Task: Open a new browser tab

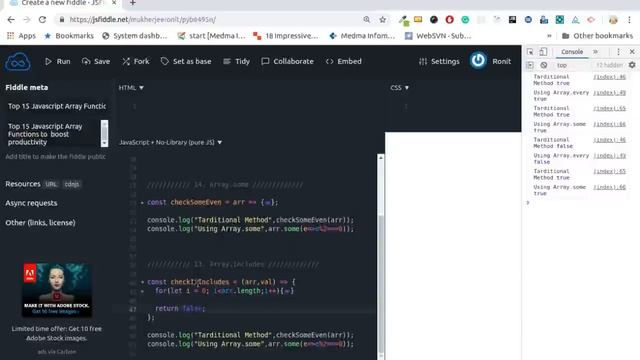Action: tap(133, 3)
